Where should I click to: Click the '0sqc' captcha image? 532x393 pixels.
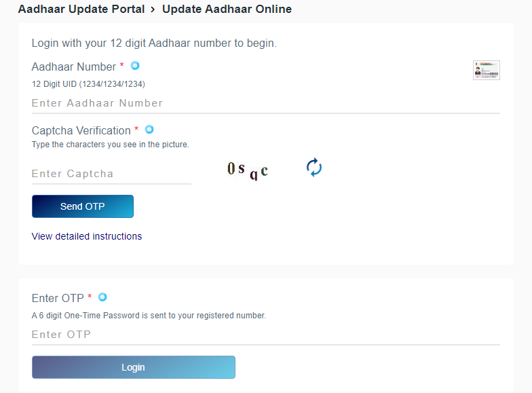tap(248, 170)
